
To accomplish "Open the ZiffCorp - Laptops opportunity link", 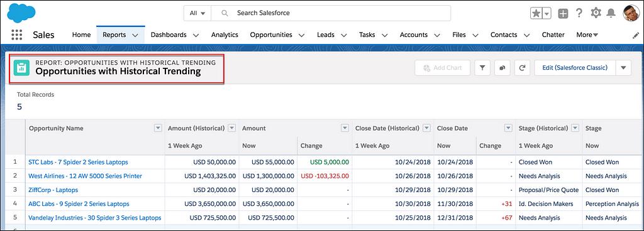I will (53, 190).
